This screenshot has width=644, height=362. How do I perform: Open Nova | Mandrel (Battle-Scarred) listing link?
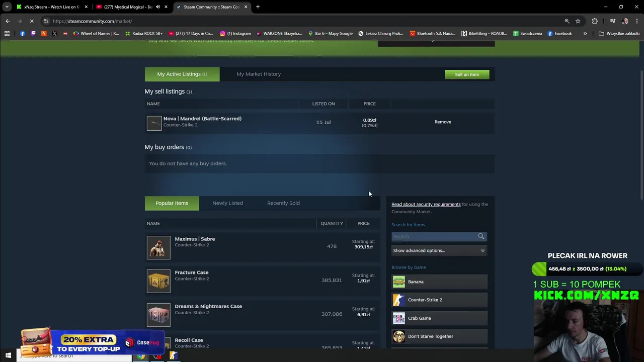[x=202, y=119]
